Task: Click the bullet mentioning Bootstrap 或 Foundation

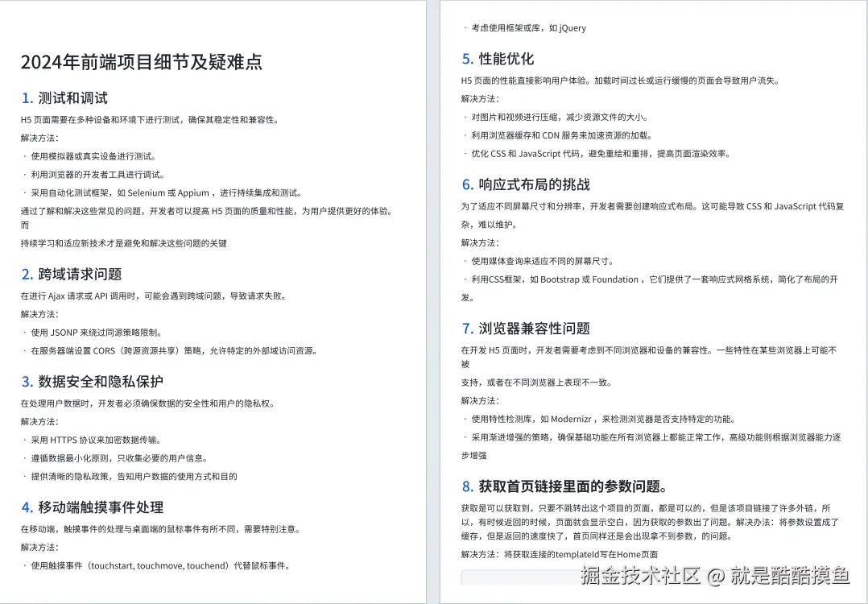Action: [x=649, y=288]
